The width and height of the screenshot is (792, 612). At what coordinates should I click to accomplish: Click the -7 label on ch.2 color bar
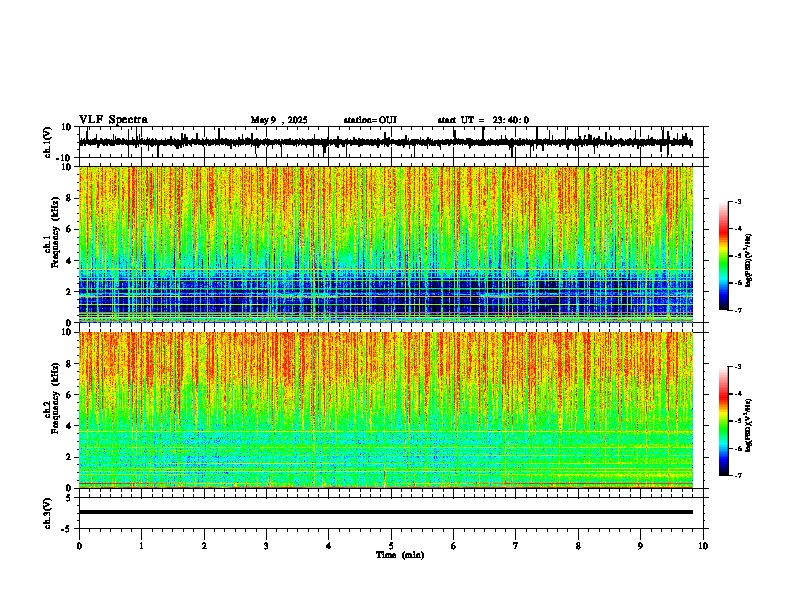coord(737,475)
